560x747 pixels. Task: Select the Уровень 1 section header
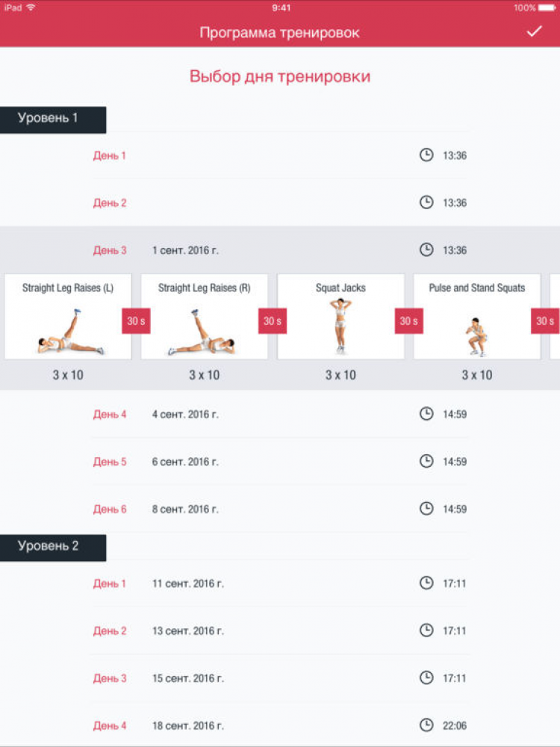pos(52,119)
